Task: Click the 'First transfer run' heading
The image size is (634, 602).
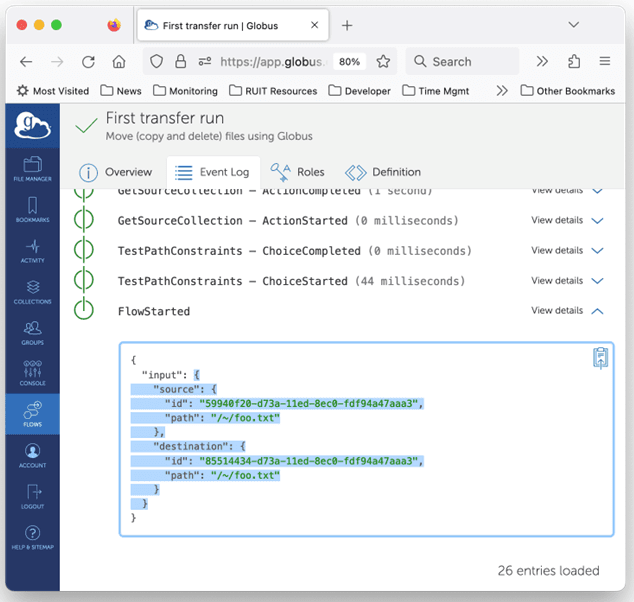Action: (165, 118)
